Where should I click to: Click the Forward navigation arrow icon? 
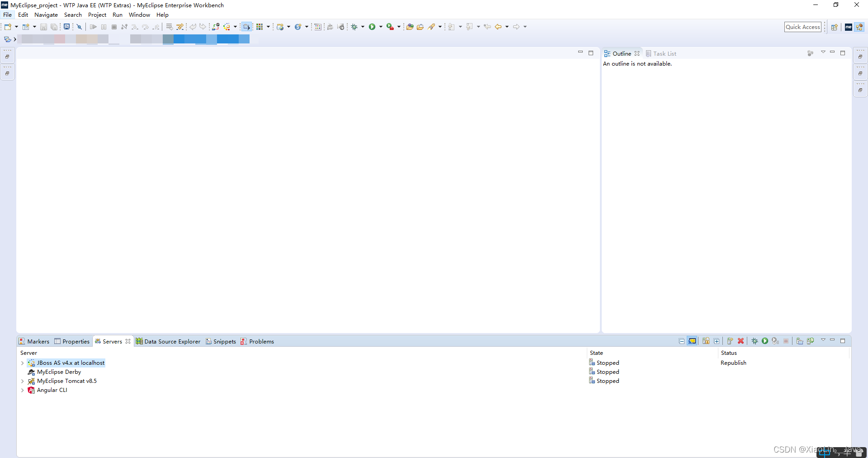(516, 27)
